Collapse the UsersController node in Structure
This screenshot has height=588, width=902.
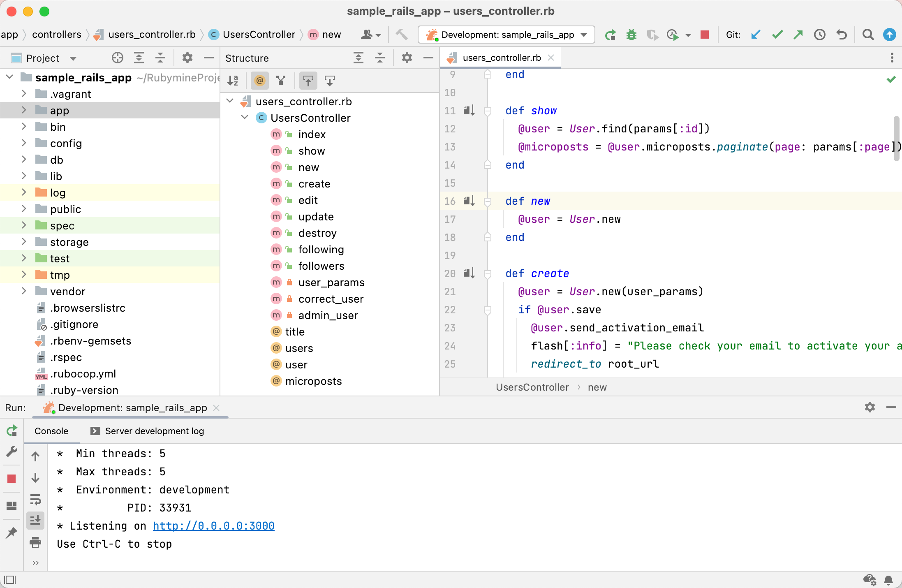(x=245, y=118)
